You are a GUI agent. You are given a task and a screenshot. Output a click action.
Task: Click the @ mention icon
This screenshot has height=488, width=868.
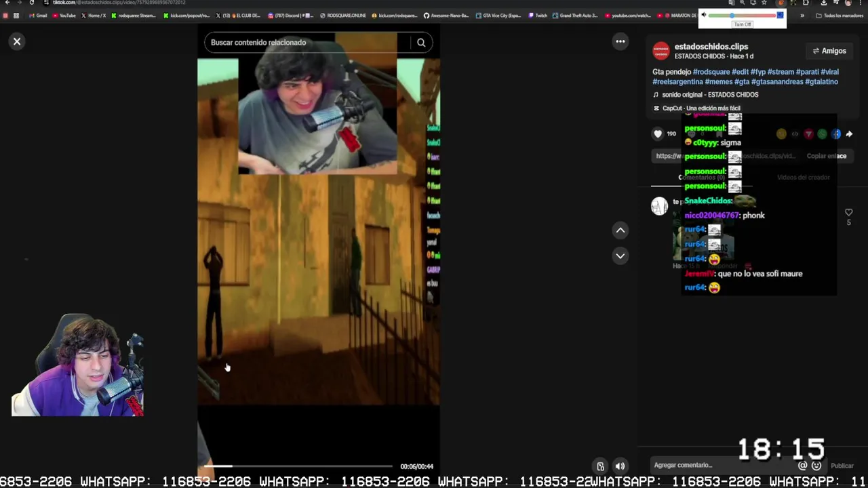coord(803,466)
